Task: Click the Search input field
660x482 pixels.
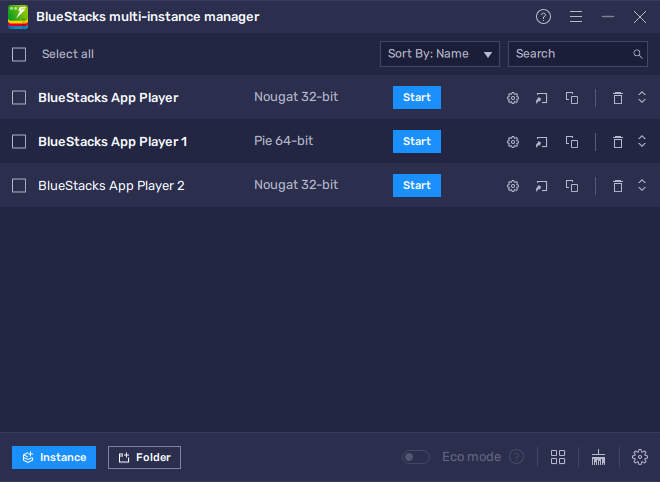Action: click(x=570, y=54)
